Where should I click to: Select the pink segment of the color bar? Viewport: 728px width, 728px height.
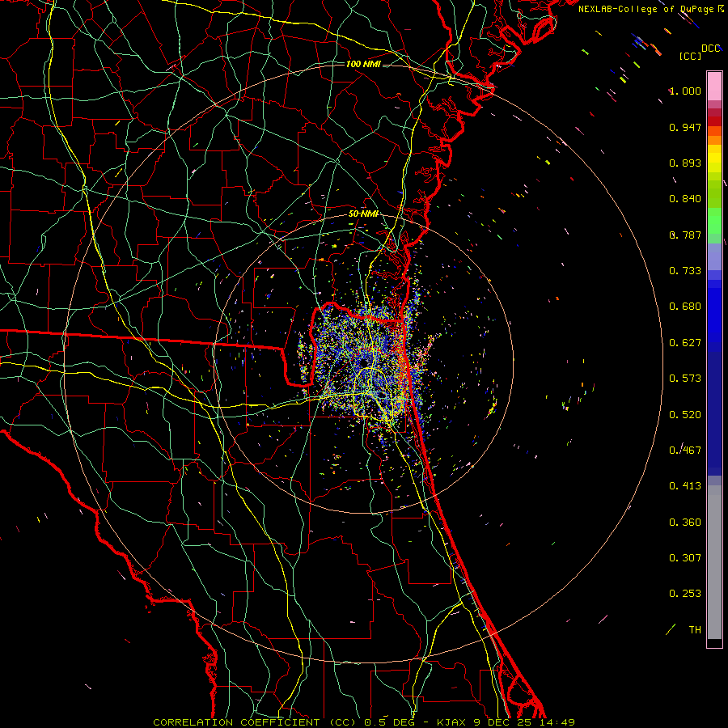tap(714, 86)
